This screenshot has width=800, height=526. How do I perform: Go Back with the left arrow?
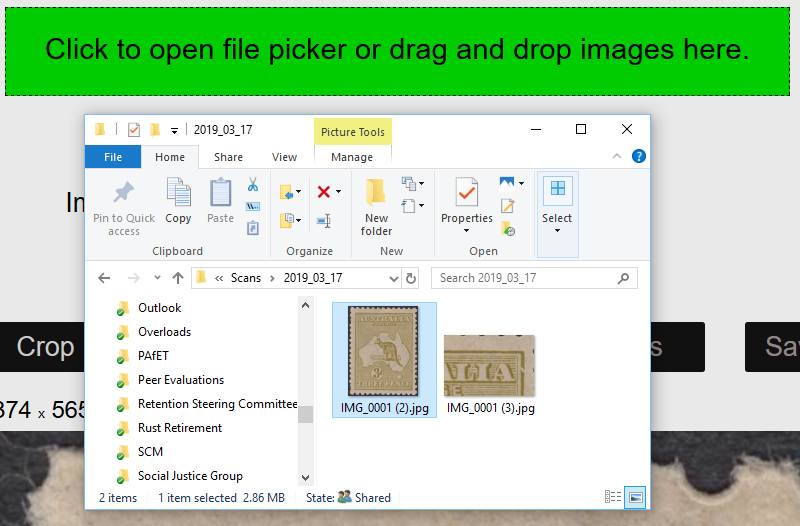click(x=104, y=278)
